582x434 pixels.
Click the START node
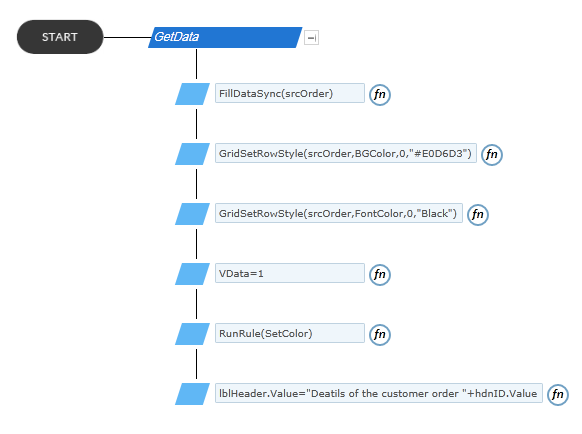coord(60,37)
